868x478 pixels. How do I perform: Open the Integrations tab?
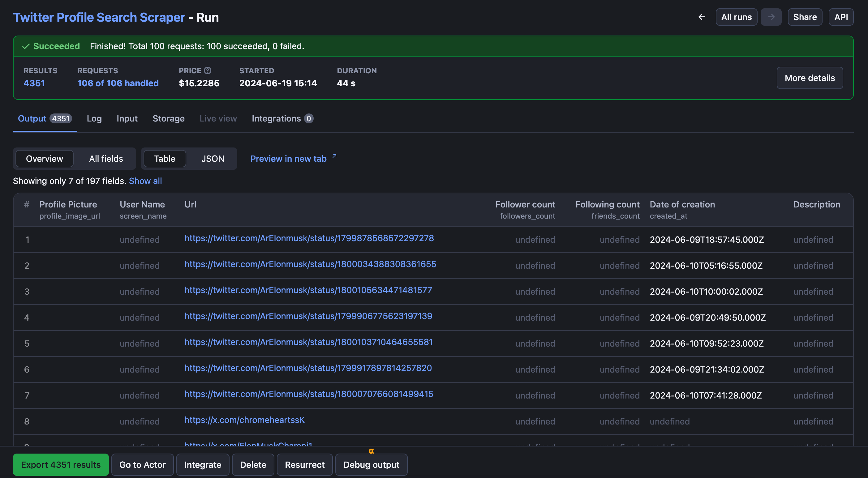(282, 119)
